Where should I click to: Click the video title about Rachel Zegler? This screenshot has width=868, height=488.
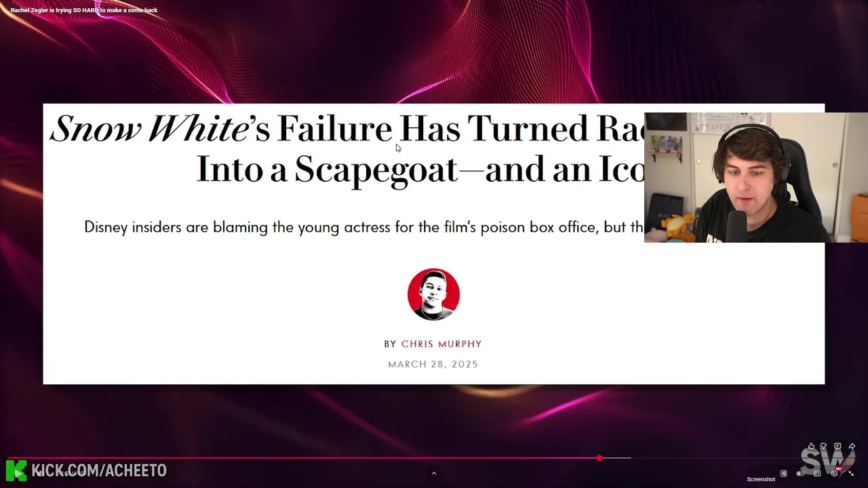click(84, 10)
